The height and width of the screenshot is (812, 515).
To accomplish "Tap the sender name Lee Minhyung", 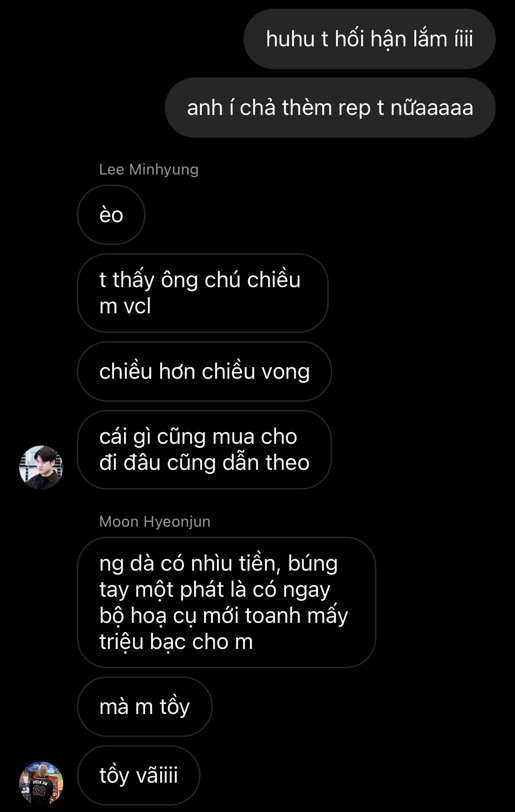I will 149,169.
